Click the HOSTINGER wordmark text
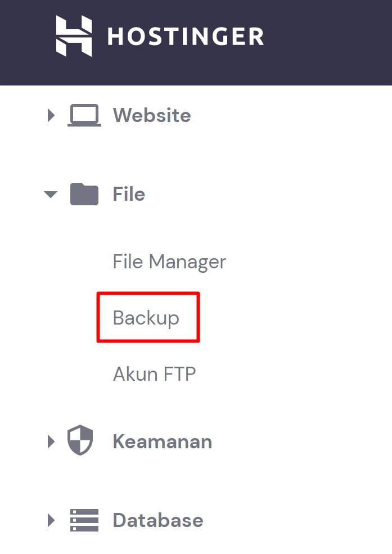 185,37
